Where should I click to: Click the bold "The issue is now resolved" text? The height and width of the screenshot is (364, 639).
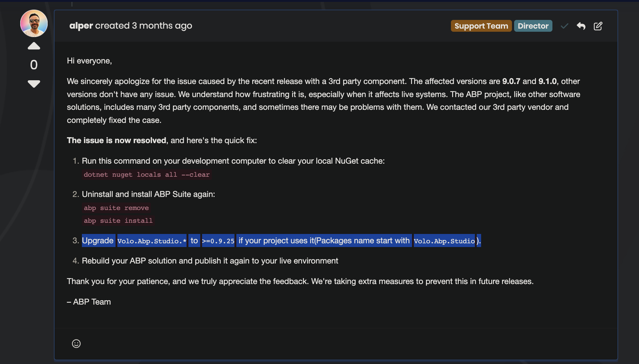(116, 140)
